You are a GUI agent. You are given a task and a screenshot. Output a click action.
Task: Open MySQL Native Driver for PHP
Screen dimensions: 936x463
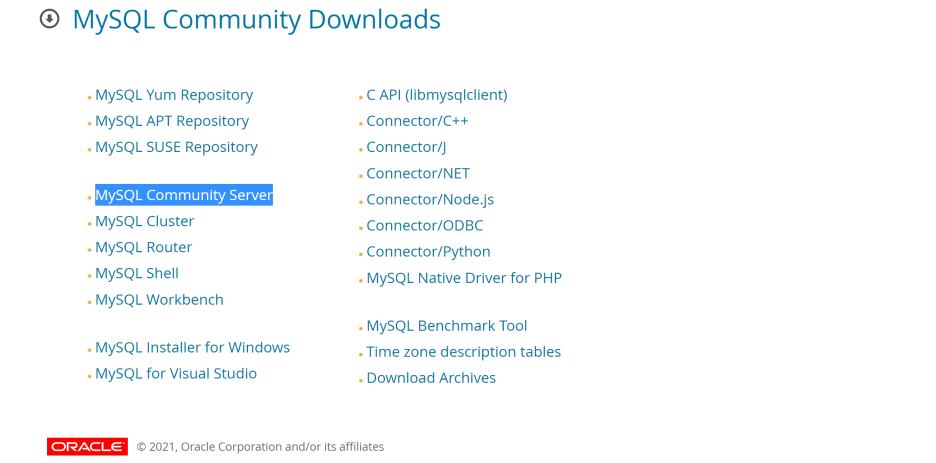tap(464, 278)
